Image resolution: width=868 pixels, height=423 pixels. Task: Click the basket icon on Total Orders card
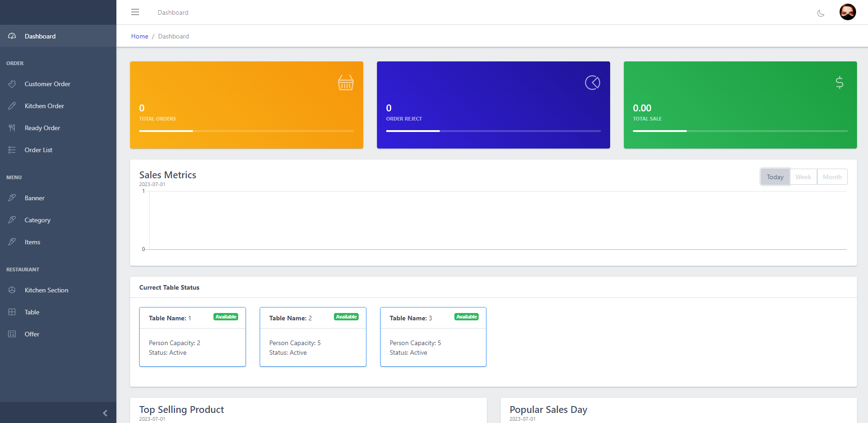(x=346, y=82)
